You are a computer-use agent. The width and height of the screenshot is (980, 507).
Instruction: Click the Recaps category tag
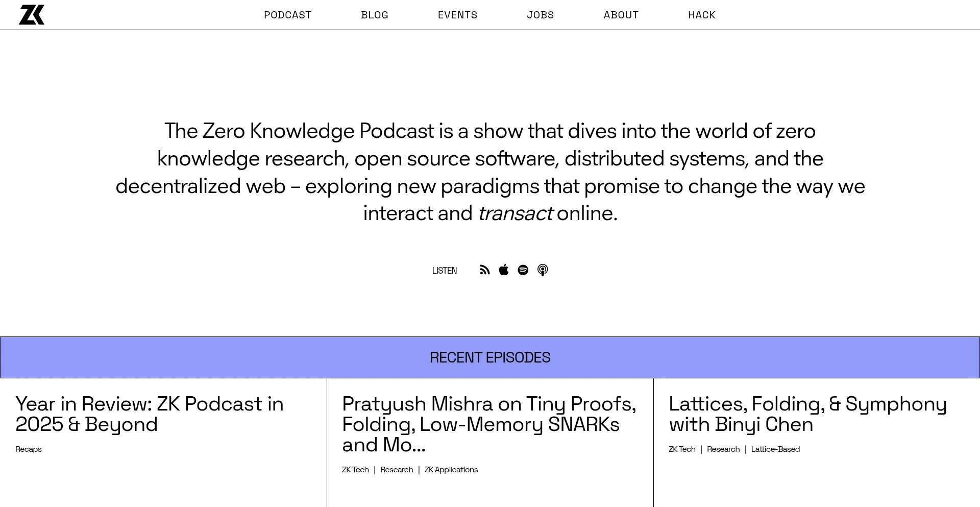click(x=28, y=449)
